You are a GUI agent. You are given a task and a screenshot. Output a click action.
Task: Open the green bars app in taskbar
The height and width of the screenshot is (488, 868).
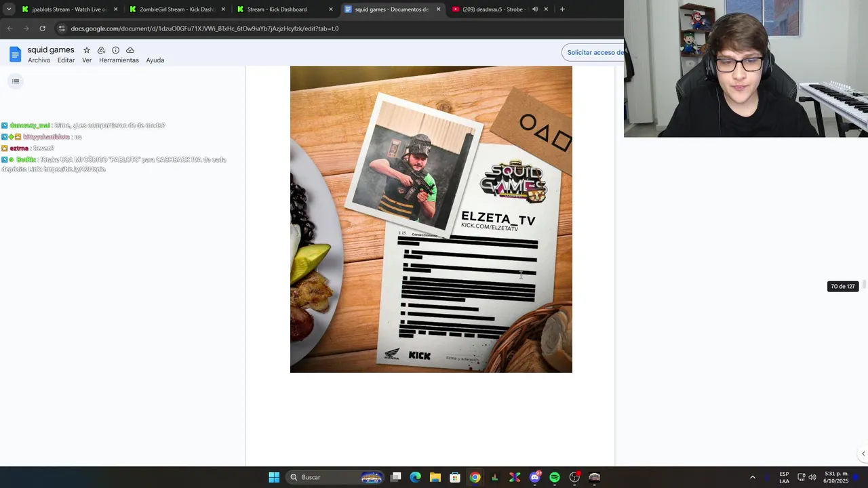(495, 477)
